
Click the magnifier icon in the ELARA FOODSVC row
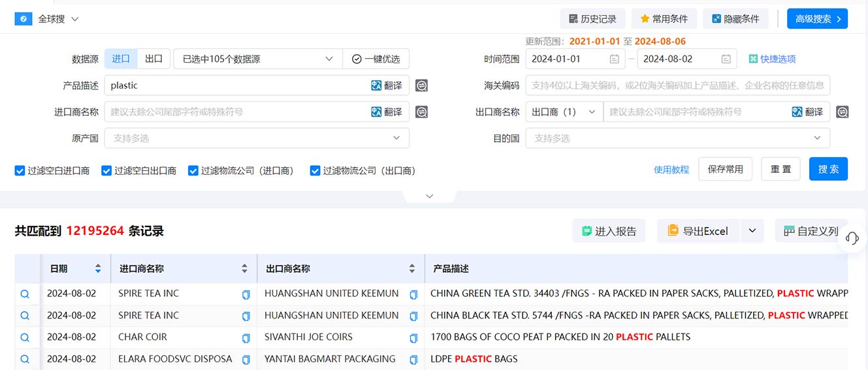[x=25, y=360]
